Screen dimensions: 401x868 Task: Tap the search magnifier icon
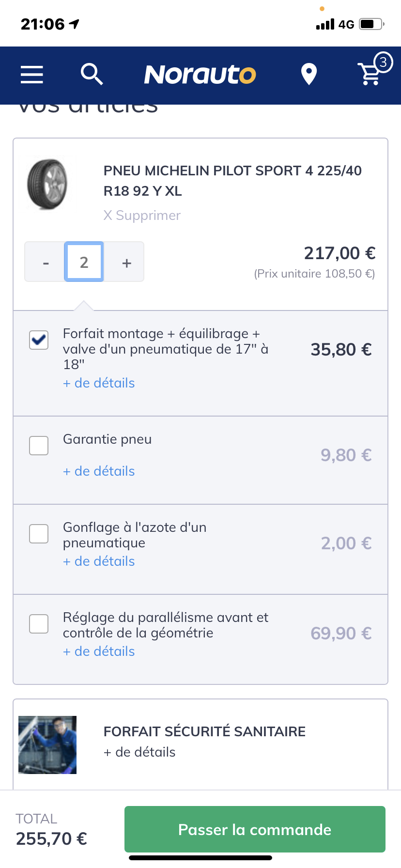pyautogui.click(x=92, y=75)
